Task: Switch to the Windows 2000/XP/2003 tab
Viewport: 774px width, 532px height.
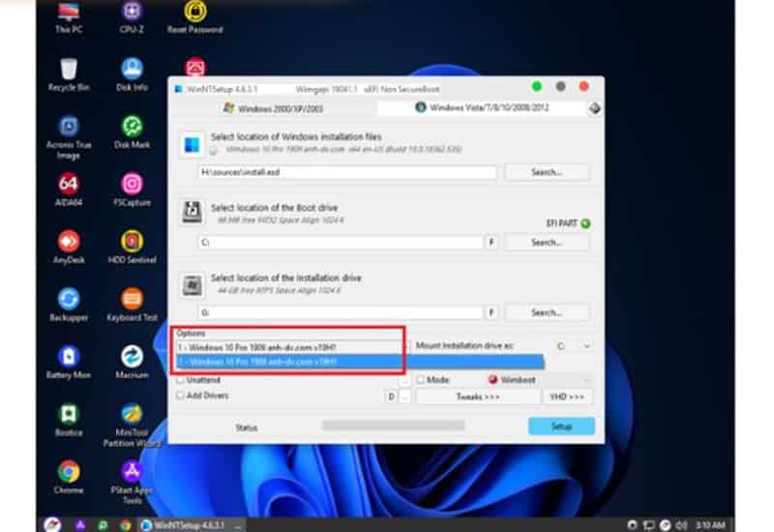Action: tap(274, 108)
